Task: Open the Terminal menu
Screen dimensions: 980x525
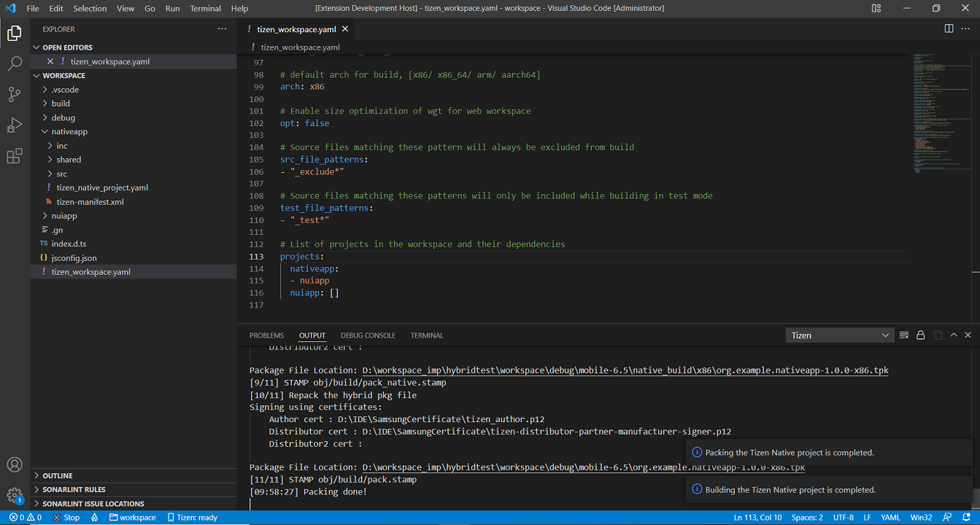Action: (x=205, y=9)
